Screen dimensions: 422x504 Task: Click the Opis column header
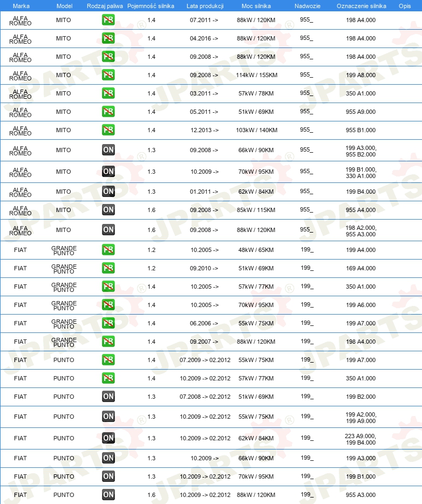[x=405, y=6]
